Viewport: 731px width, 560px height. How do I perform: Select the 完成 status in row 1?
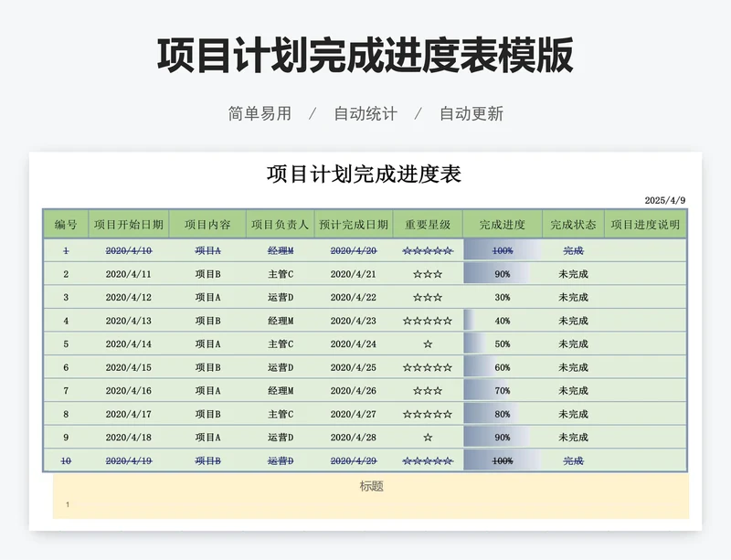573,251
